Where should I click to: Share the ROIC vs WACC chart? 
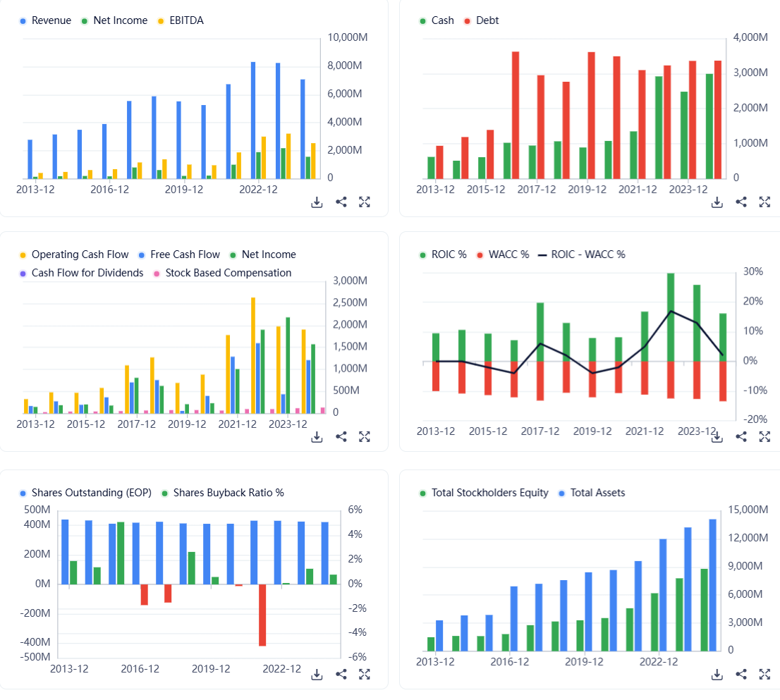741,436
